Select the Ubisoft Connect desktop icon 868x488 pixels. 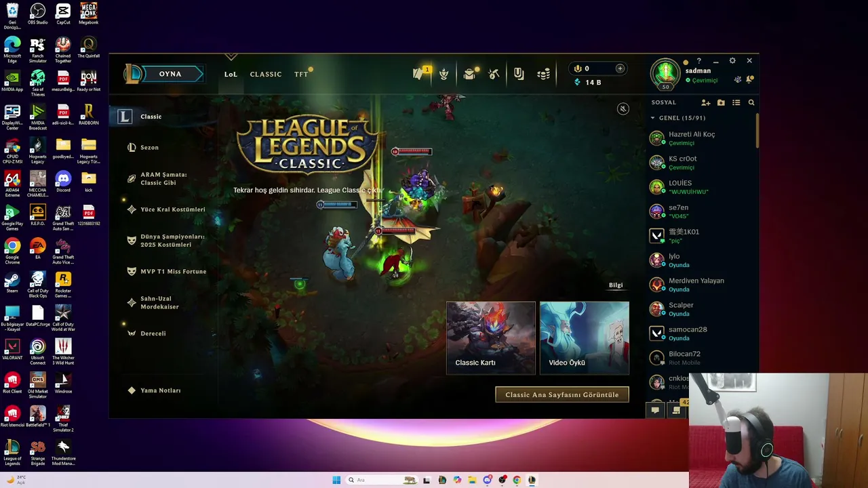pyautogui.click(x=38, y=352)
